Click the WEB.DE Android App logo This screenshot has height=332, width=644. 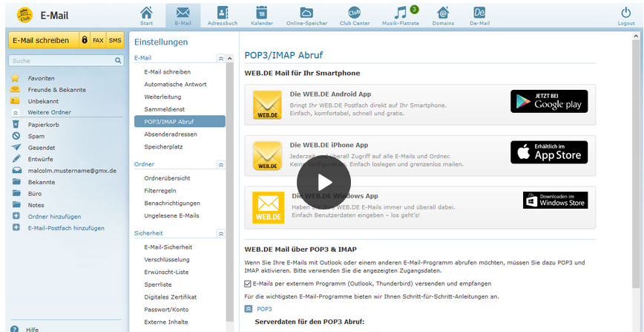click(x=267, y=105)
